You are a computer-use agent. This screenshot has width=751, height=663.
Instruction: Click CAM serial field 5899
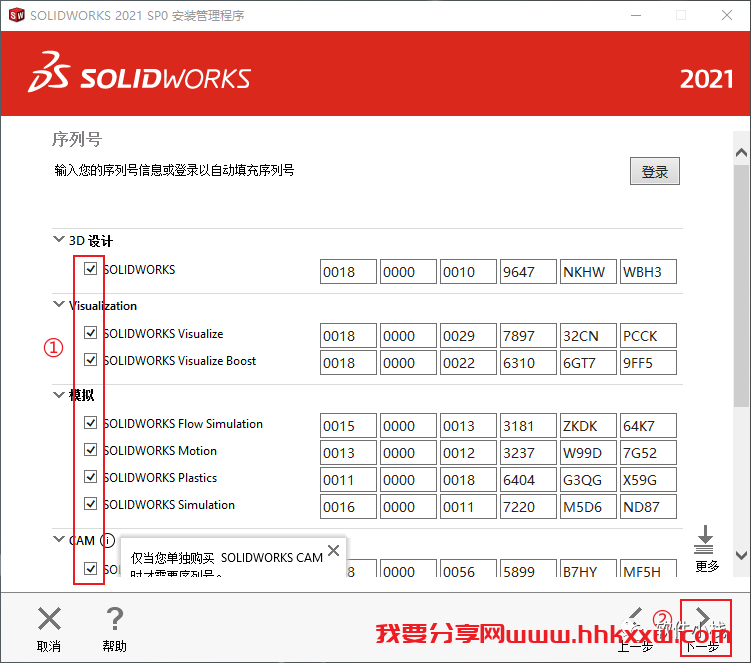click(528, 569)
